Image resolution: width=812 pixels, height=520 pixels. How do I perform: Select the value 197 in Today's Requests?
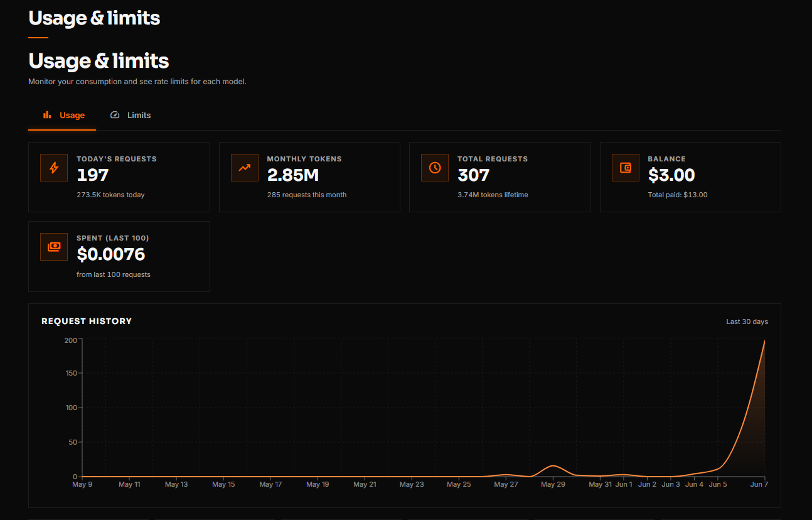point(93,175)
